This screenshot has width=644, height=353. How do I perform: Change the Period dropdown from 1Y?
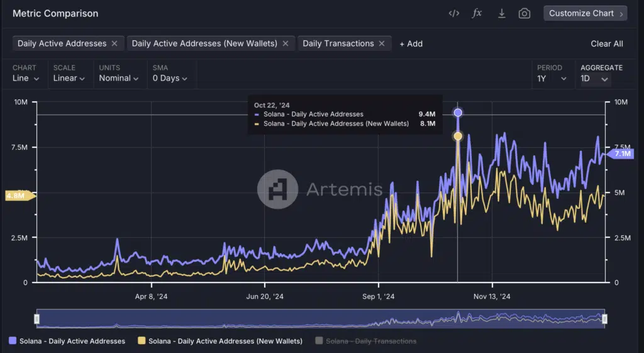pos(552,79)
